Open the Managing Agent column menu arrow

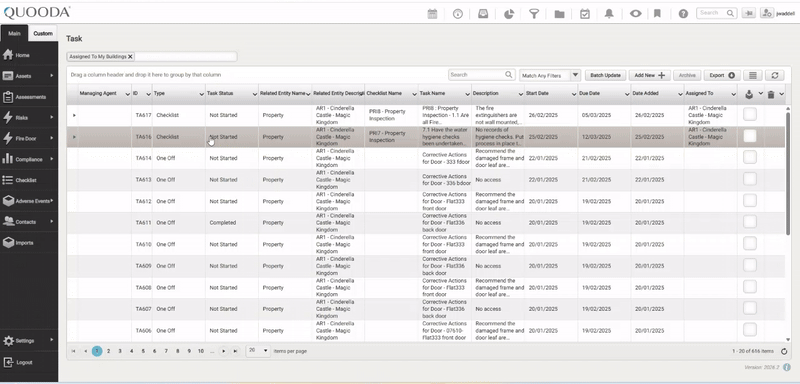pos(128,94)
